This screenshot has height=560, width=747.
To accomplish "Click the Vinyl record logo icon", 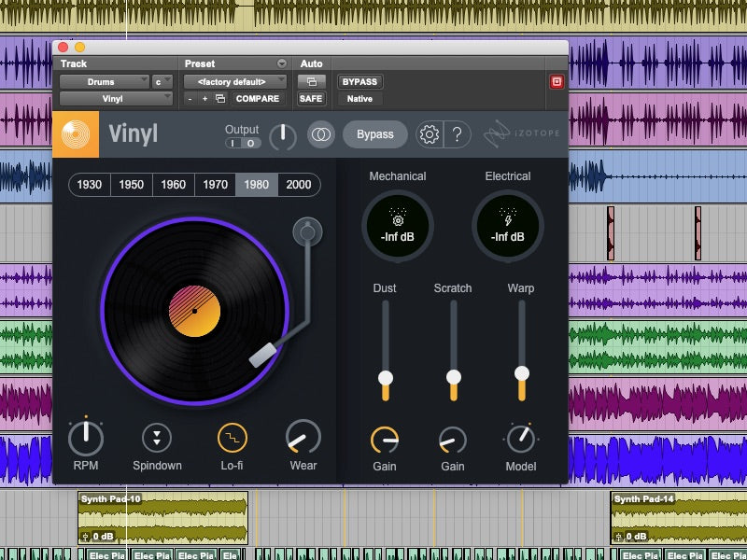I will (x=76, y=134).
